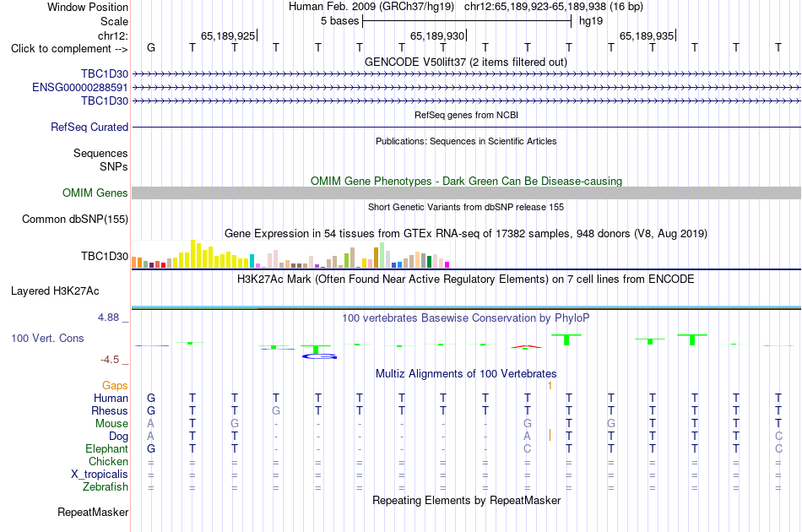Click the RefSeq Curated label
Screen dimensions: 802x532
(x=89, y=127)
